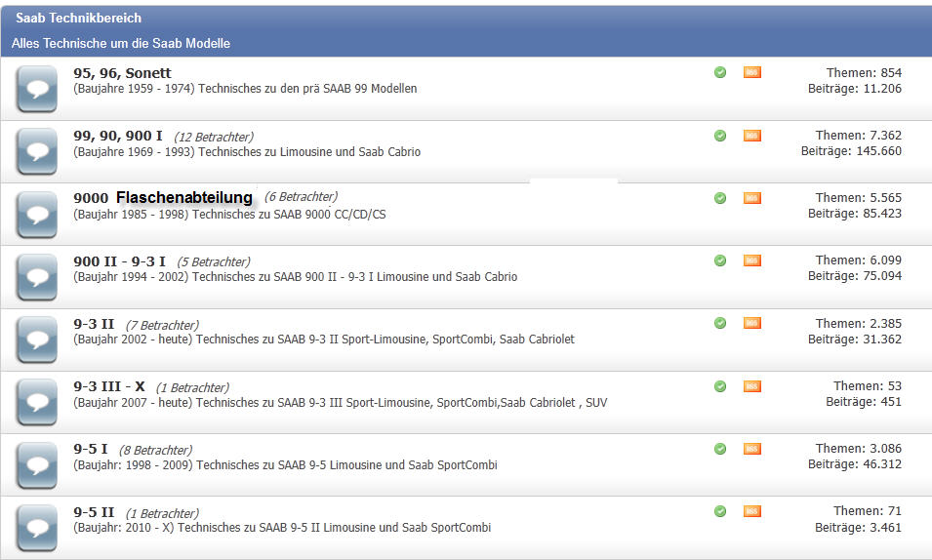This screenshot has width=932, height=560.
Task: Click 'Themen: 854' count
Action: click(x=864, y=72)
